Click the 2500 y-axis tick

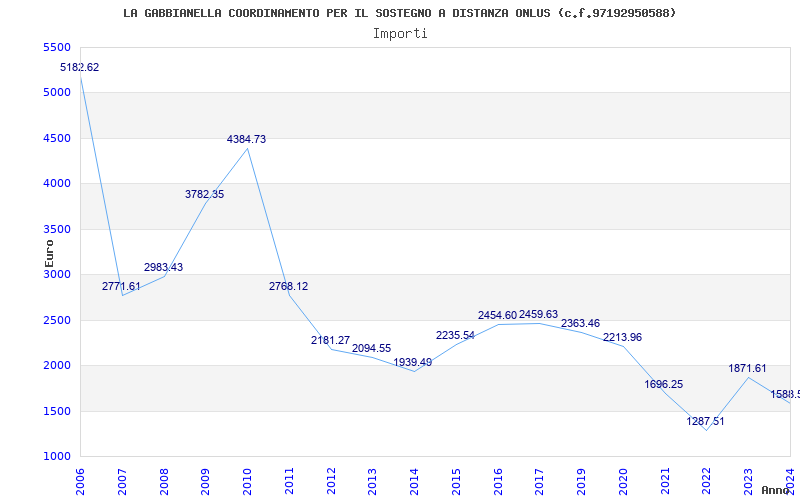point(57,320)
